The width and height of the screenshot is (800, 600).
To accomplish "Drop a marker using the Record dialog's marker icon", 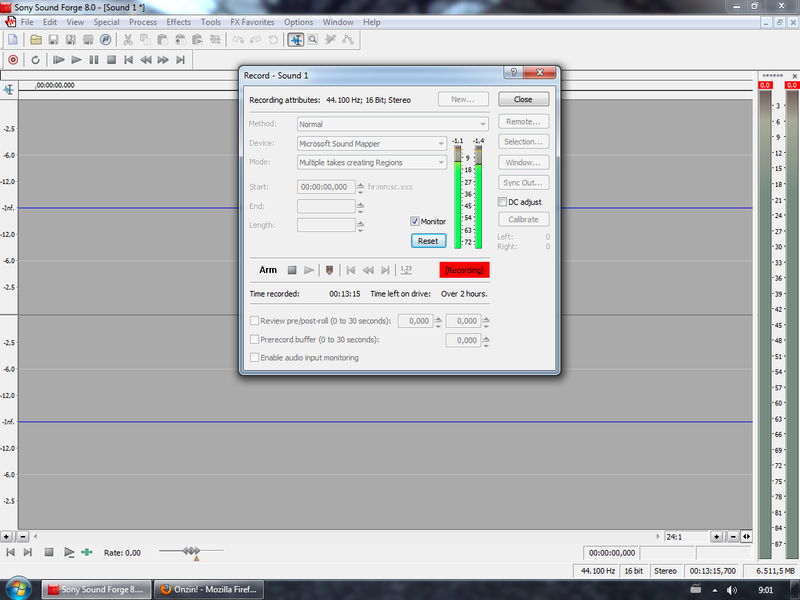I will click(x=330, y=270).
